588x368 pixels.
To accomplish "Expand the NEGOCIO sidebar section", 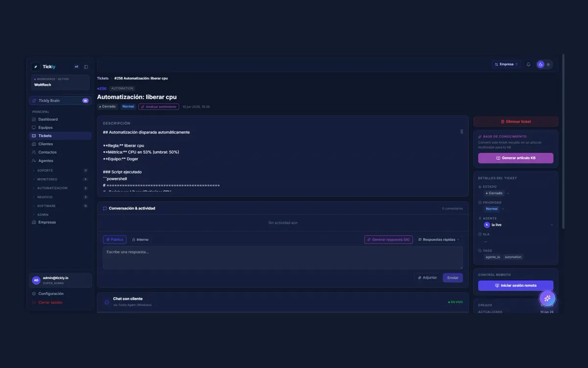I will pyautogui.click(x=60, y=197).
